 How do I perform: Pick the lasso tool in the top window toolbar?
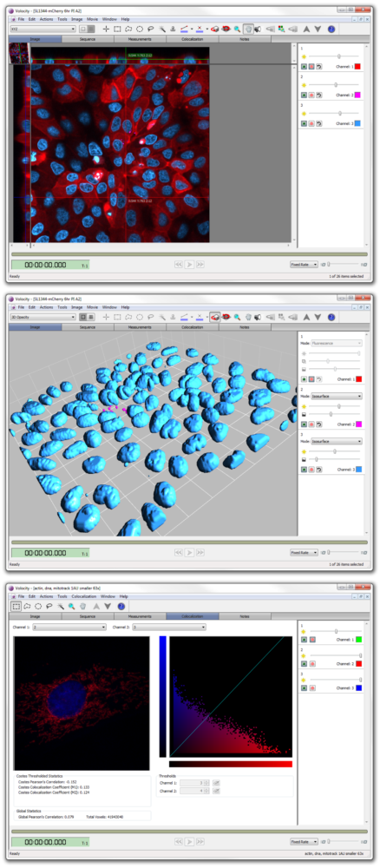151,29
